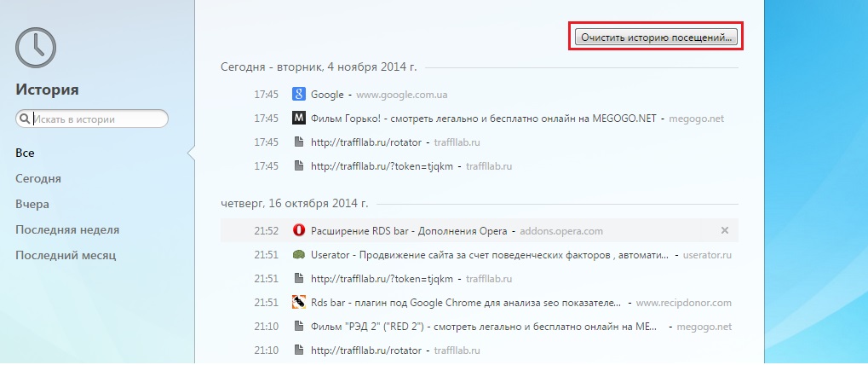Click the magnifier icon in search box

(x=25, y=119)
